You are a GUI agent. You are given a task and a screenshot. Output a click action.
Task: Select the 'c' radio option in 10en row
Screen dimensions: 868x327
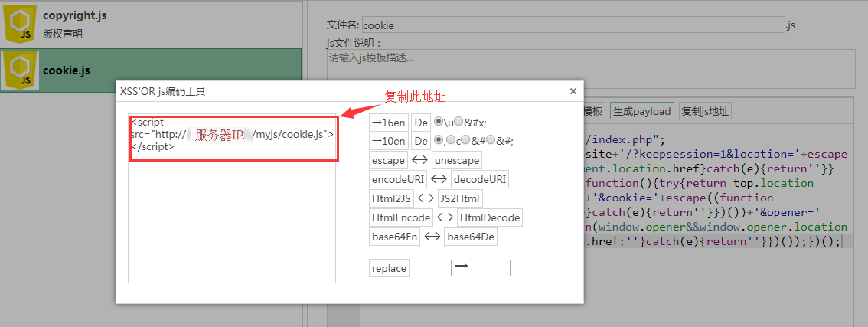click(x=451, y=139)
